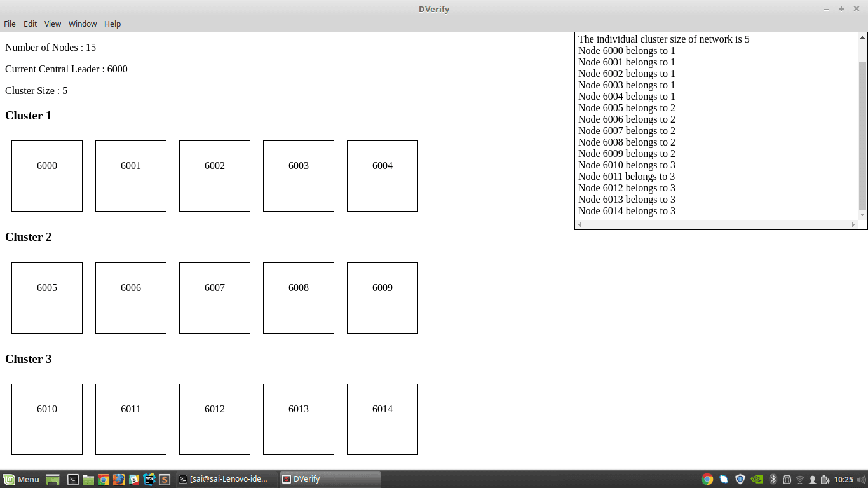Viewport: 868px width, 488px height.
Task: Select node box 6004
Action: pyautogui.click(x=383, y=176)
